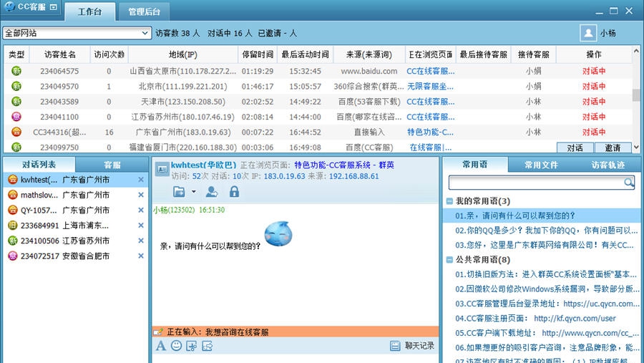Click the type icon for visitor 234041100

click(16, 116)
